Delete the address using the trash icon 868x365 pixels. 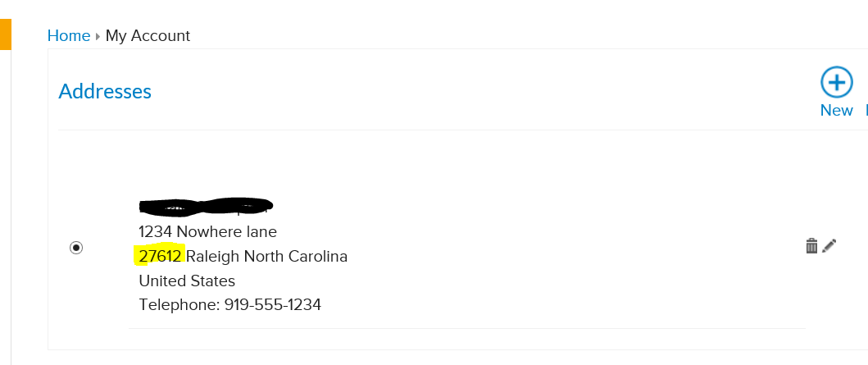[811, 246]
